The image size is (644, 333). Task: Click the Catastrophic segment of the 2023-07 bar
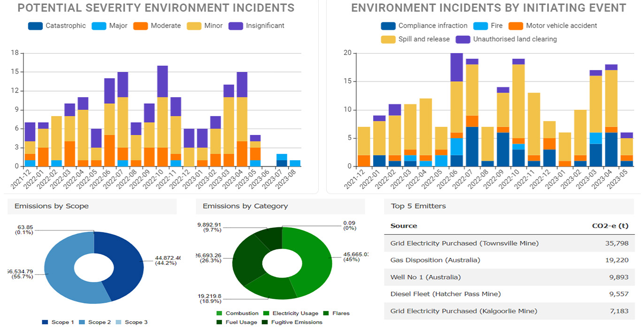click(282, 163)
